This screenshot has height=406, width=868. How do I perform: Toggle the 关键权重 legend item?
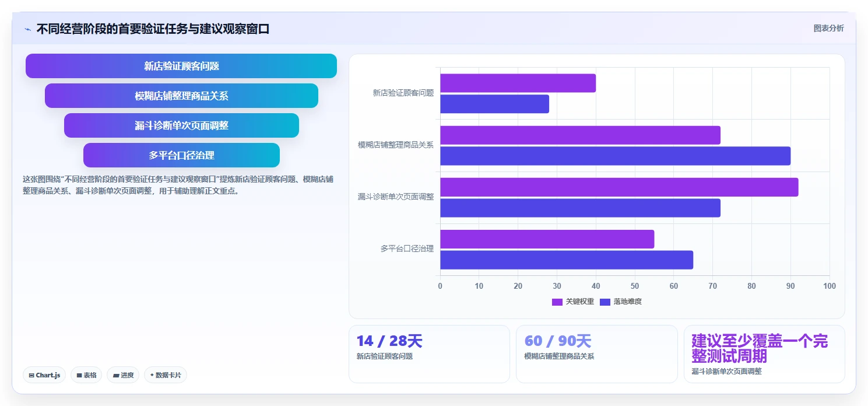pos(573,302)
